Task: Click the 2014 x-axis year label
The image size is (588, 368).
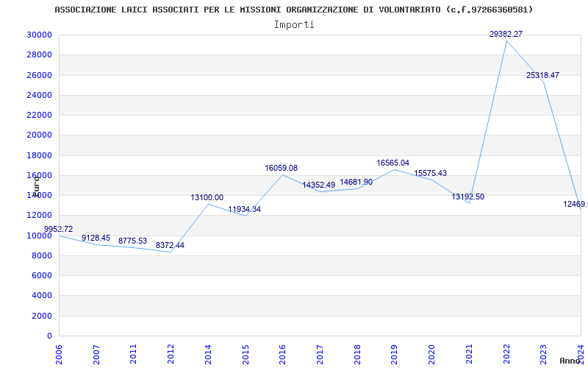Action: (209, 353)
